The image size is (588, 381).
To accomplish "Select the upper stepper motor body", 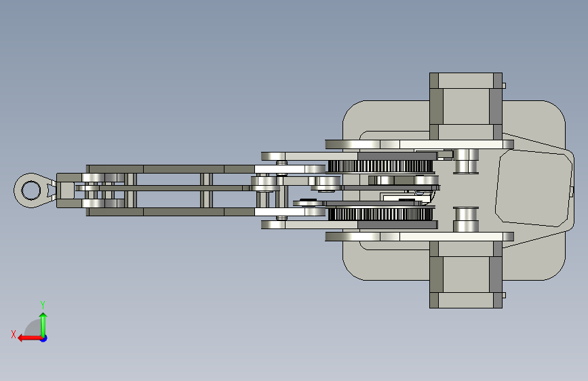I will coord(466,106).
